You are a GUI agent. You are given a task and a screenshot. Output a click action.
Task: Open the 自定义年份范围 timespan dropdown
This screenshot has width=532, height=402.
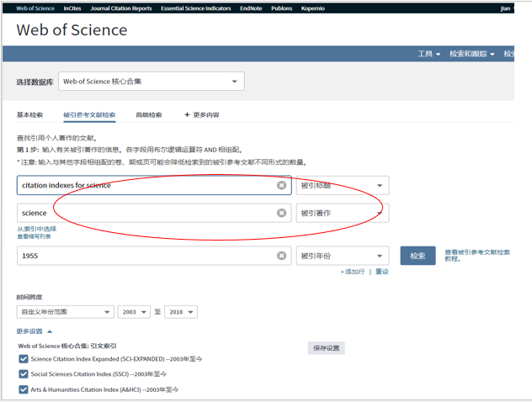tap(65, 312)
